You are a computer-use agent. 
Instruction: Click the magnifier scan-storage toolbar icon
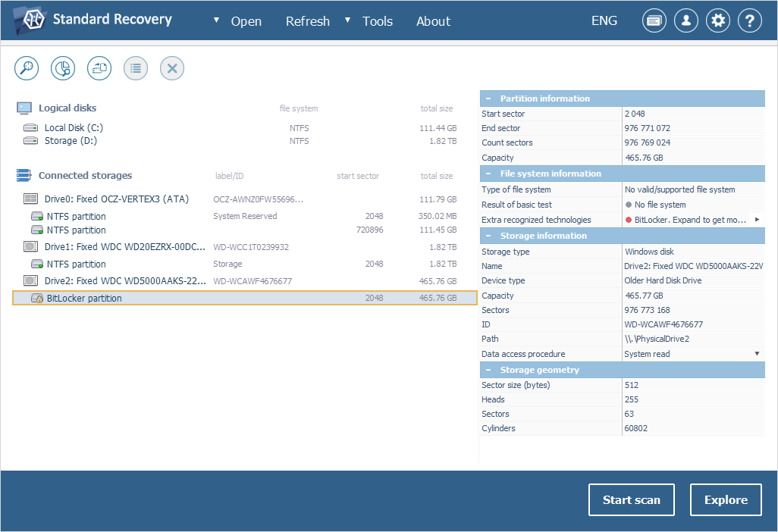click(x=27, y=68)
